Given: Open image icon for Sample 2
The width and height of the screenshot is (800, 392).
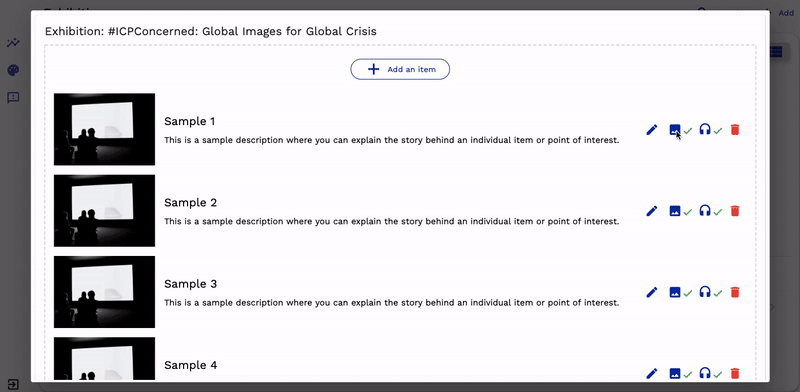Looking at the screenshot, I should 674,211.
